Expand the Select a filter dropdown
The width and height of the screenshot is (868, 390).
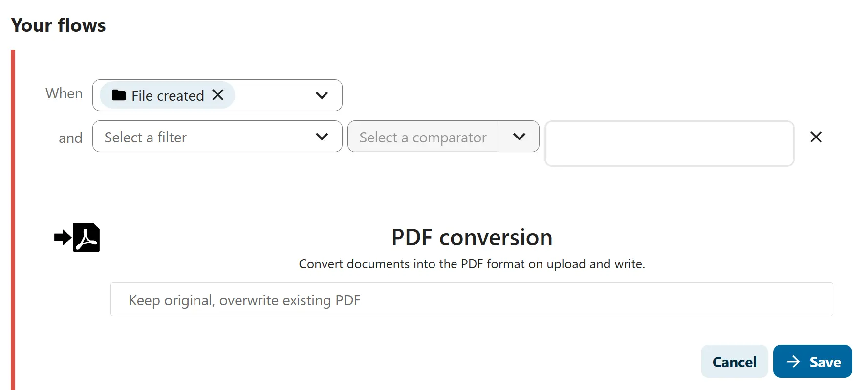(x=322, y=137)
